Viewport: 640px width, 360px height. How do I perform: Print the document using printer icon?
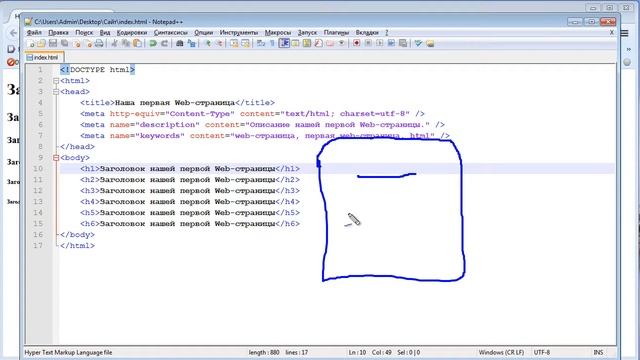tap(100, 43)
